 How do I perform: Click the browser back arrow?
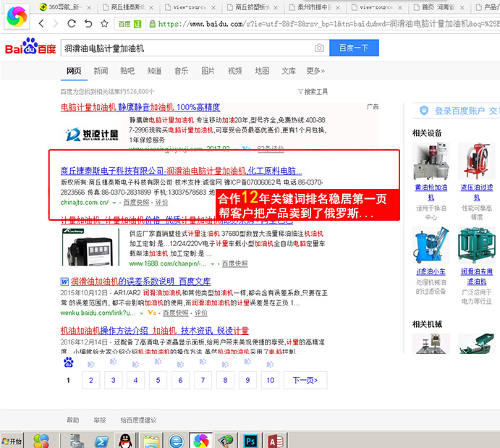[41, 23]
